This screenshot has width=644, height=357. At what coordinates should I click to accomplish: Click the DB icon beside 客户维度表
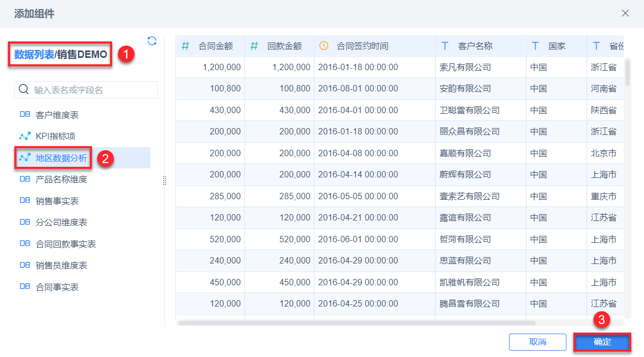24,114
